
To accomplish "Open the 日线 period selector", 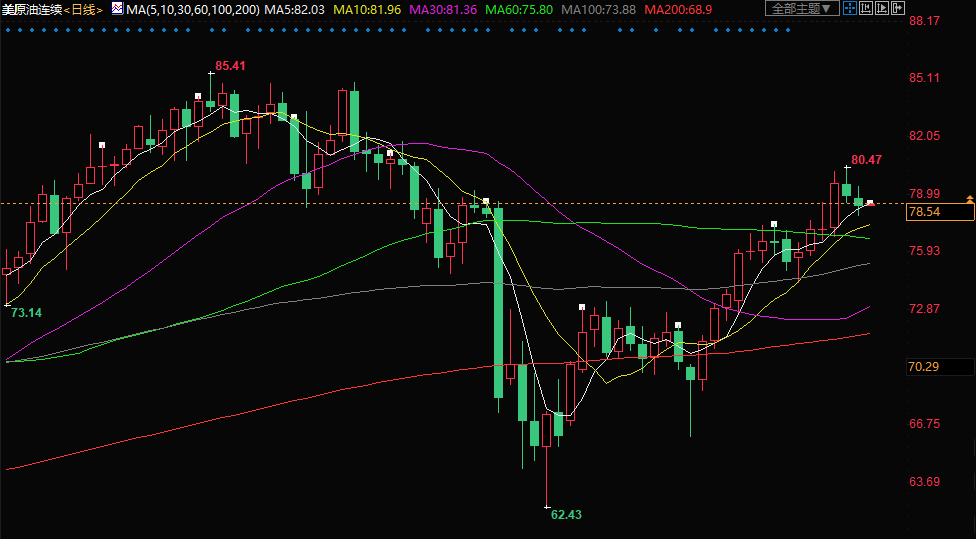I will click(x=84, y=9).
